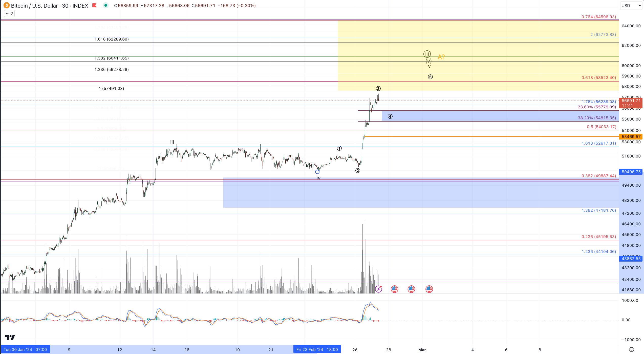Click the red flag icon beside INDEX
Image resolution: width=644 pixels, height=354 pixels.
pos(94,5)
